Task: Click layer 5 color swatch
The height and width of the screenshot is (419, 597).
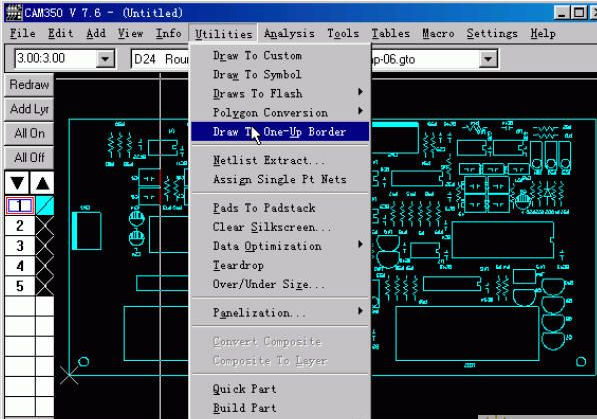Action: [x=45, y=286]
